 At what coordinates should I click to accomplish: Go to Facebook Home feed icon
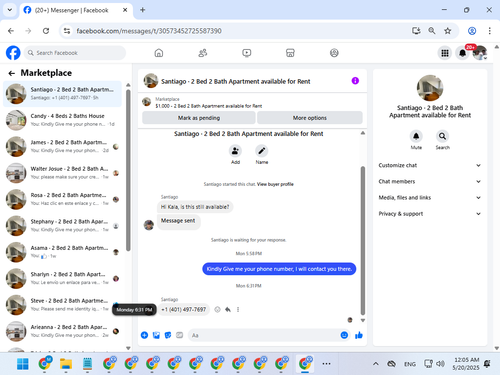pyautogui.click(x=159, y=53)
